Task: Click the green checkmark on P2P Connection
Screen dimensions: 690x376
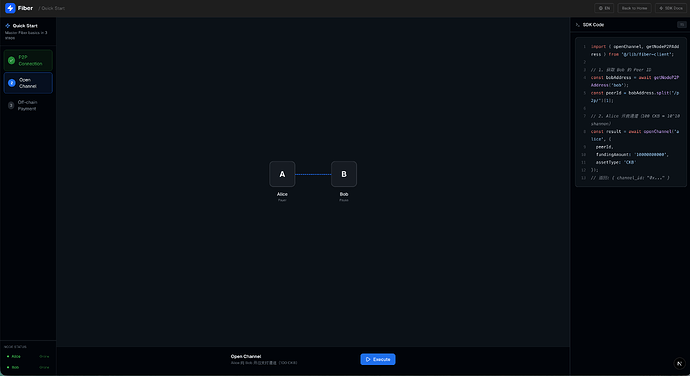Action: tap(11, 60)
